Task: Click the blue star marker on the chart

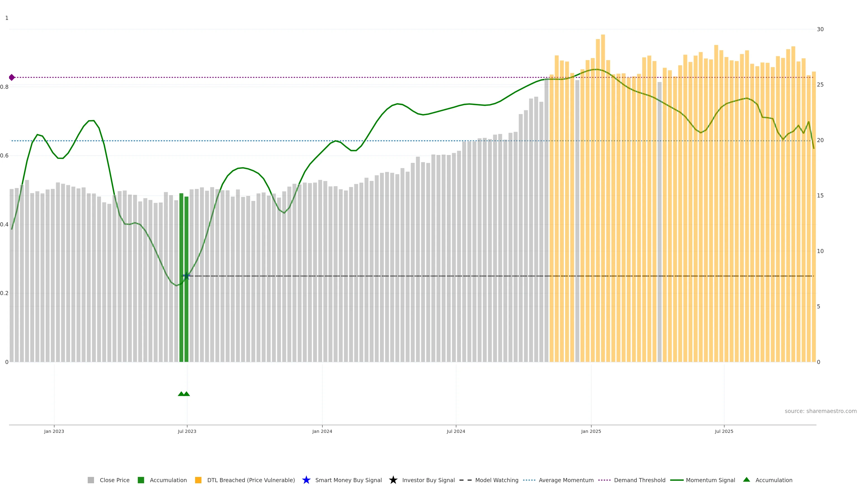Action: (x=187, y=276)
